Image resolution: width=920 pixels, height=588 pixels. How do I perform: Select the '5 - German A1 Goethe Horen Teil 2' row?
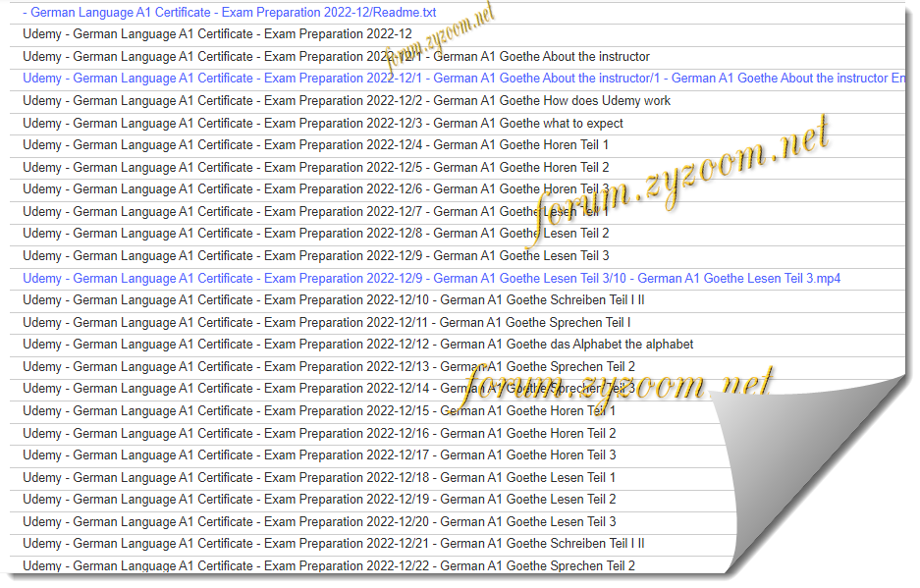(x=315, y=167)
